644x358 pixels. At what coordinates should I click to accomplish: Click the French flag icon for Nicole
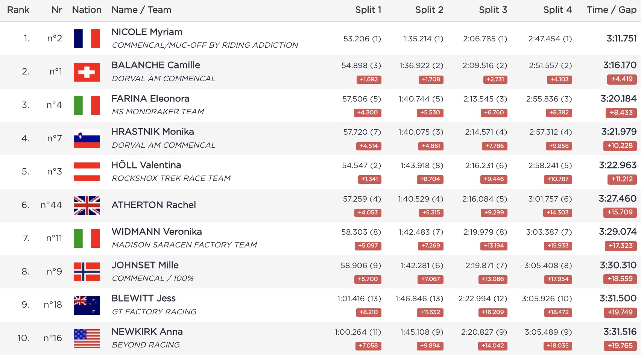(87, 39)
